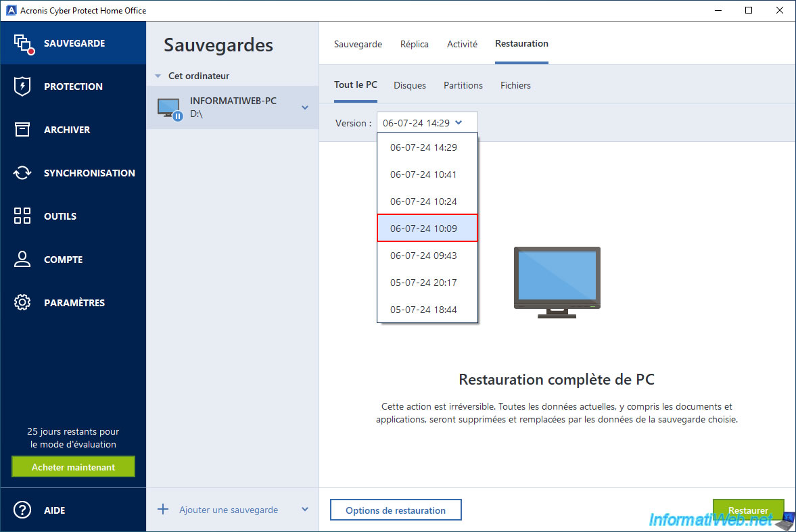Switch to the Activité tab
The image size is (796, 532).
click(x=462, y=44)
